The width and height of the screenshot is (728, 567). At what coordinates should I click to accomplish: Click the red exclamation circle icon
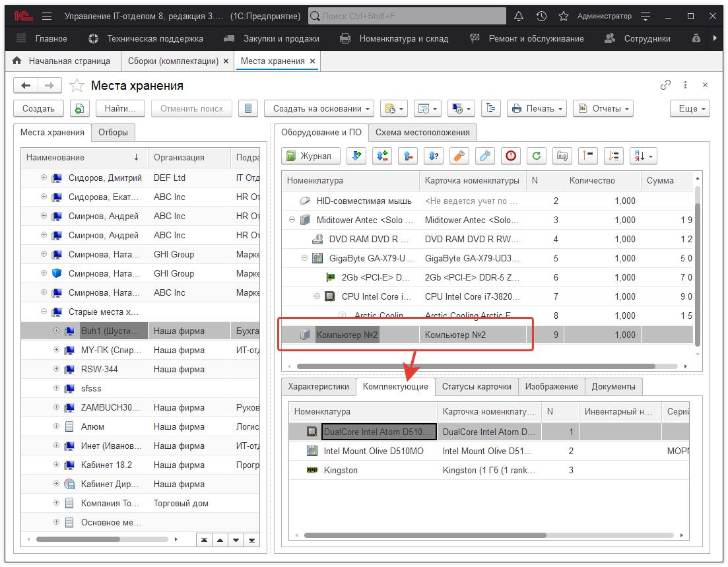511,156
